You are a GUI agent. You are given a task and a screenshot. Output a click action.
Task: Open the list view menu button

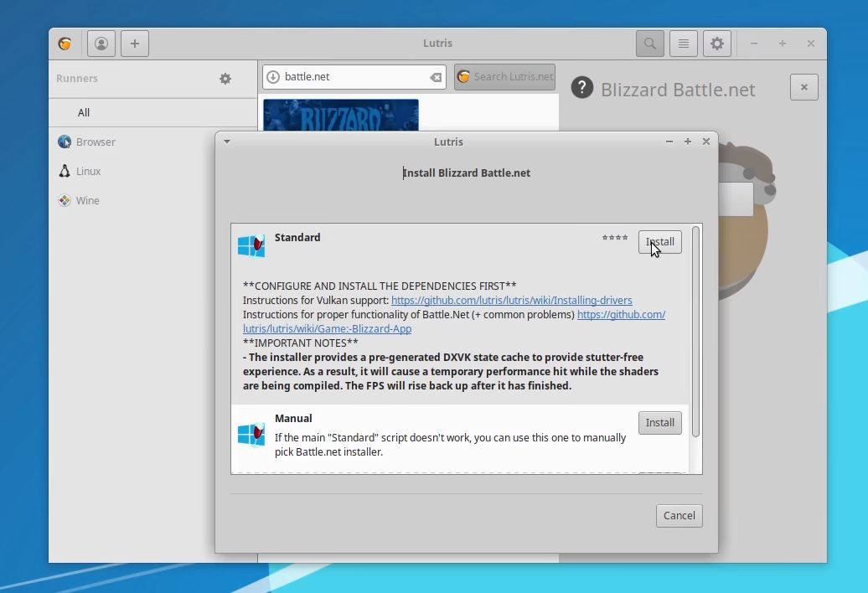coord(684,44)
